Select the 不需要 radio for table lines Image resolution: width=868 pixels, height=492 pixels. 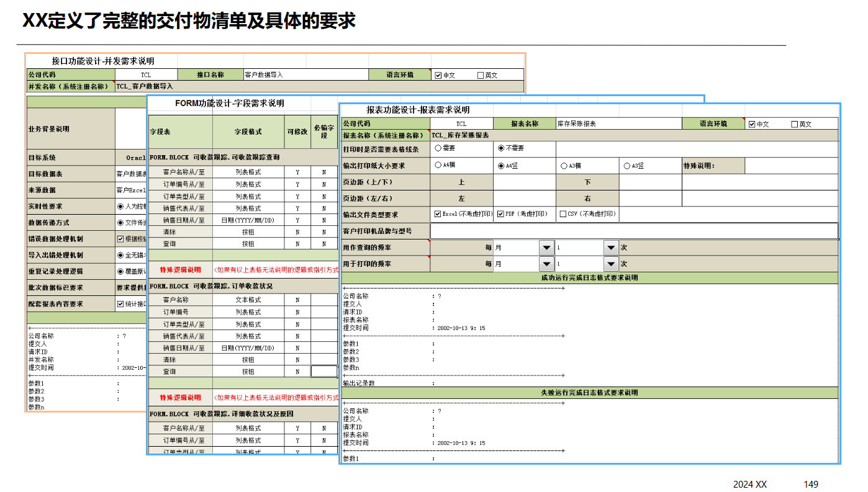[x=501, y=148]
